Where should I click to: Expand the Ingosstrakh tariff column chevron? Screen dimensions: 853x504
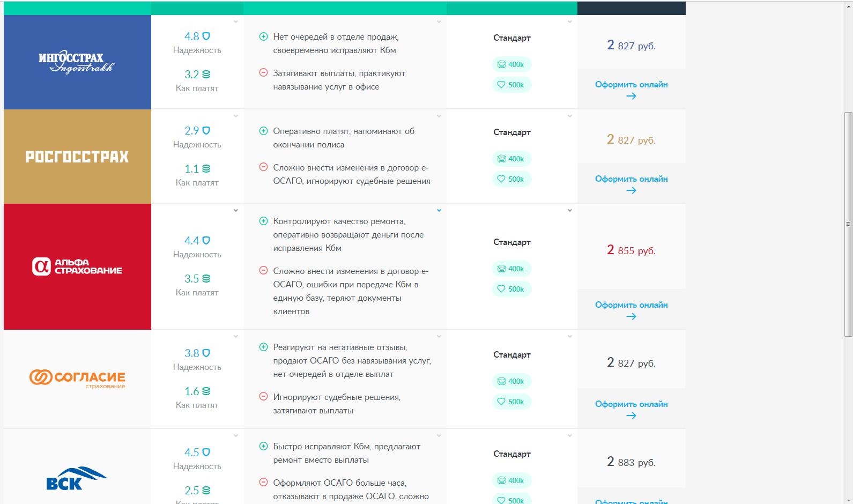570,22
